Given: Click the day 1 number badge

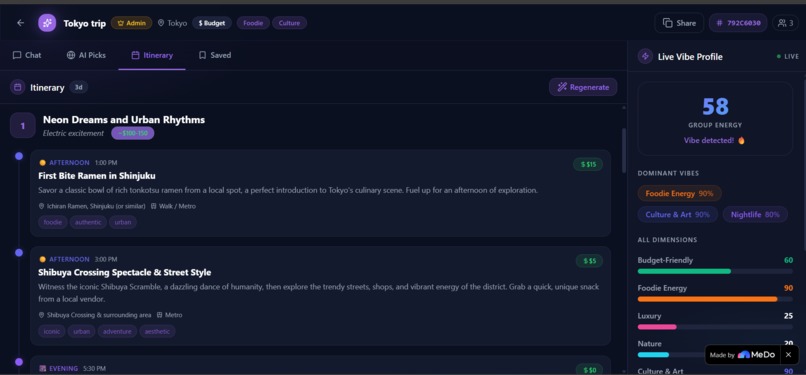Looking at the screenshot, I should click(x=23, y=126).
